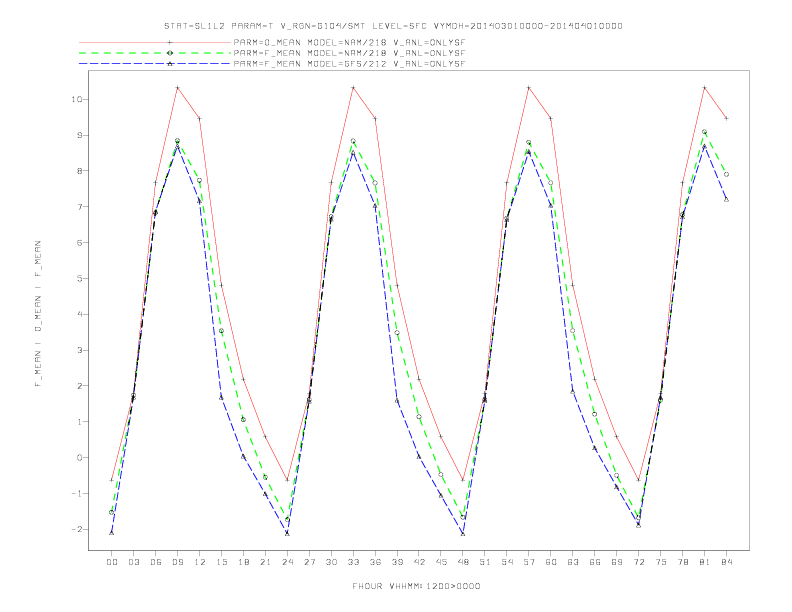The image size is (792, 612).
Task: Click y-axis tick label 6
Action: click(79, 242)
